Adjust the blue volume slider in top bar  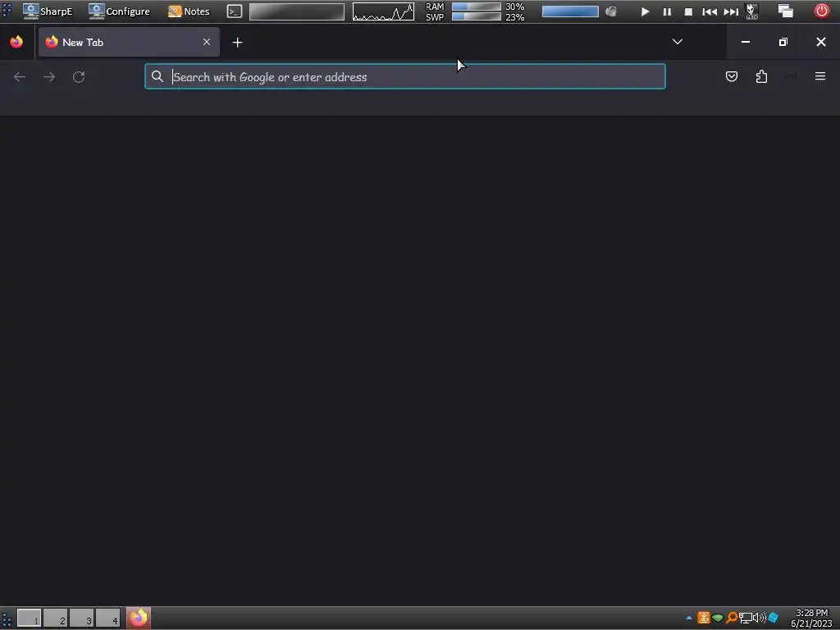[570, 11]
